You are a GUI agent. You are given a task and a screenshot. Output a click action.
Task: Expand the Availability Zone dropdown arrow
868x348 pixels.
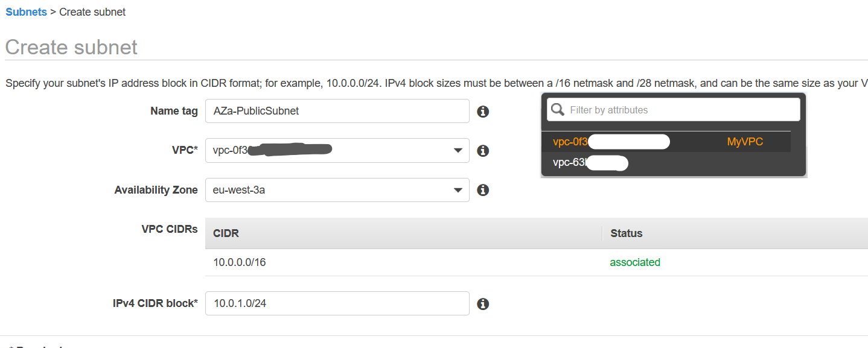click(458, 191)
